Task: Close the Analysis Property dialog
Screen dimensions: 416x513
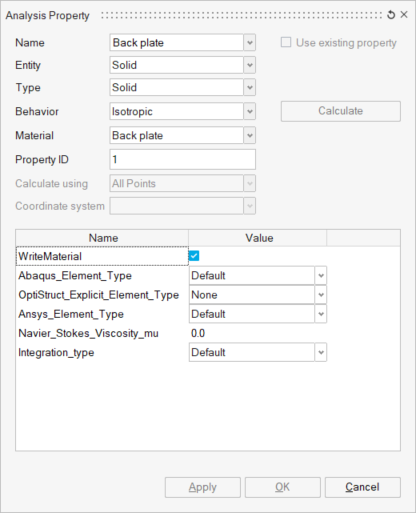Action: click(x=404, y=15)
